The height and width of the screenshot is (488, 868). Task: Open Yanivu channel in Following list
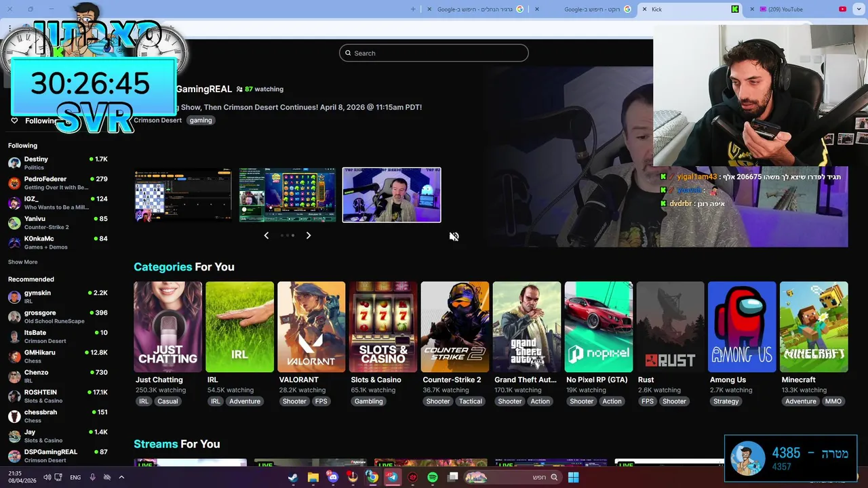point(58,223)
